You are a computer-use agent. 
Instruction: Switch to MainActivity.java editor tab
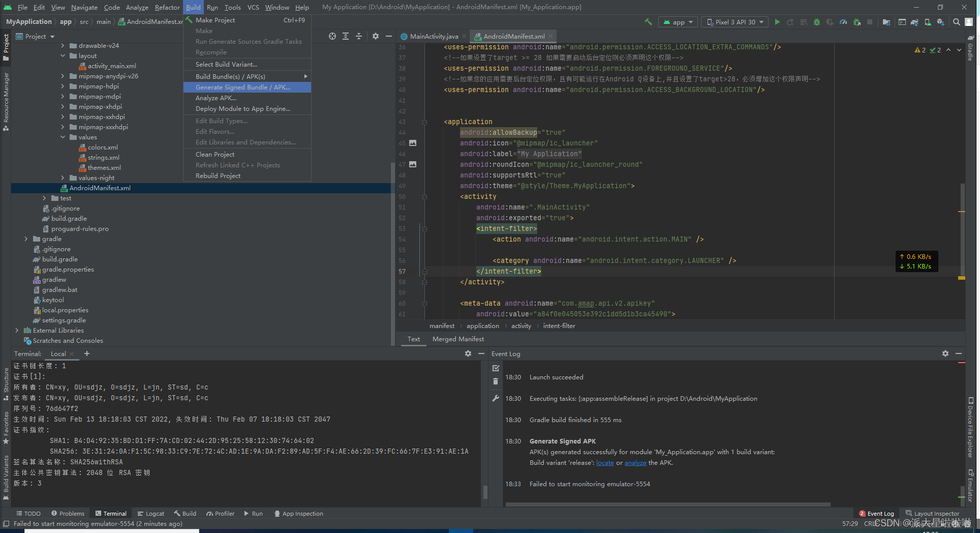click(433, 36)
